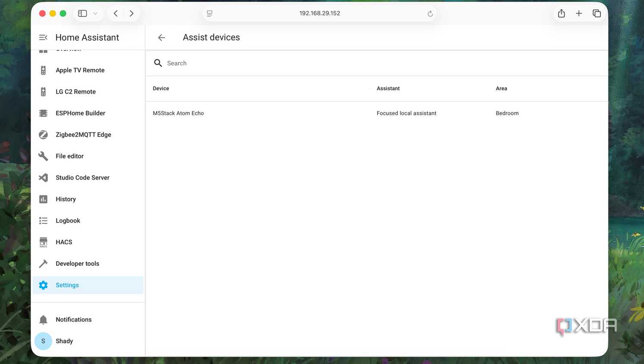644x364 pixels.
Task: Open LG C2 Remote in sidebar
Action: [88, 92]
